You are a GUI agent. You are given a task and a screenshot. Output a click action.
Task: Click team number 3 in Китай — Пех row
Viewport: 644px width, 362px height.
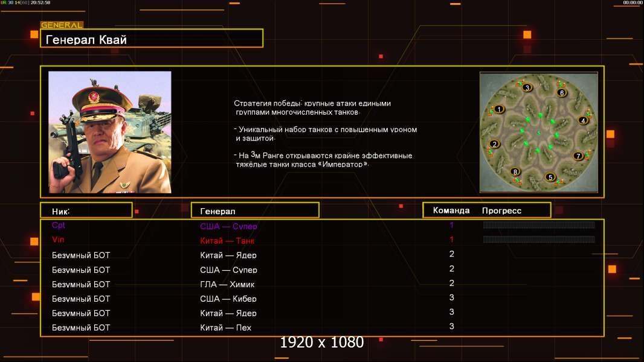pos(451,326)
